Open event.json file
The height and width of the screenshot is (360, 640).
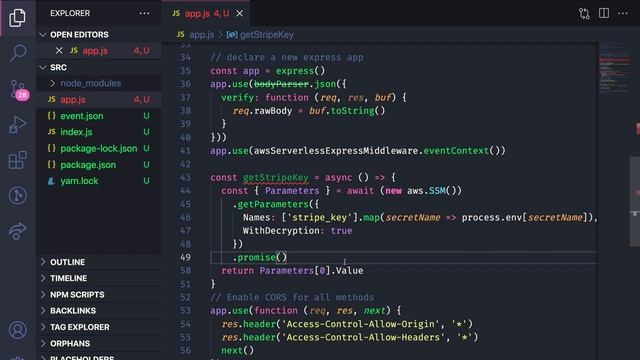click(99, 116)
